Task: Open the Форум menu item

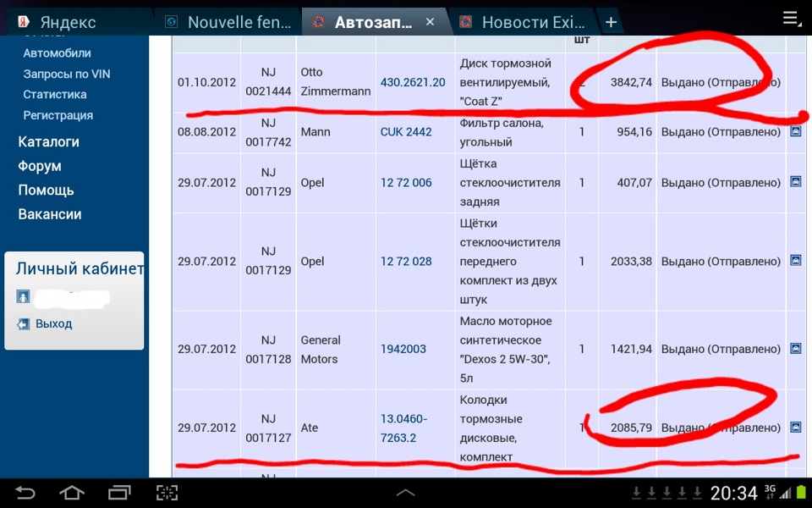Action: tap(40, 166)
